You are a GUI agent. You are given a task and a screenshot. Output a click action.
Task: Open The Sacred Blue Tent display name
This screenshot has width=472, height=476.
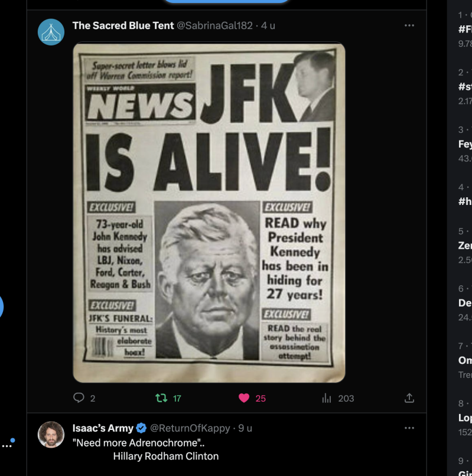(x=123, y=25)
